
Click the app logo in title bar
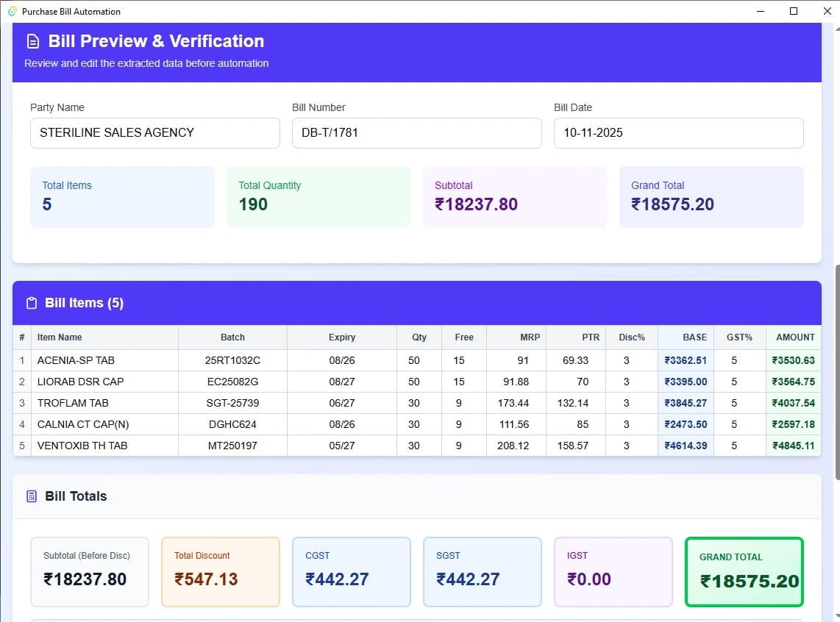tap(12, 11)
